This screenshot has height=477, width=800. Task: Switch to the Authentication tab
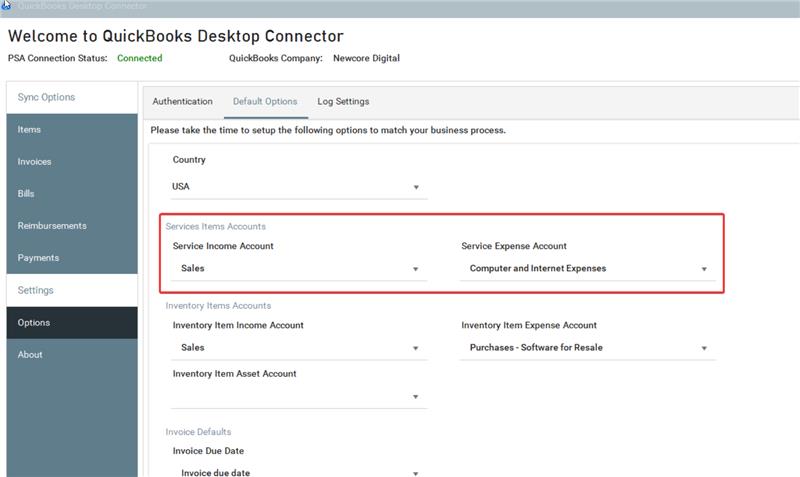pos(183,102)
